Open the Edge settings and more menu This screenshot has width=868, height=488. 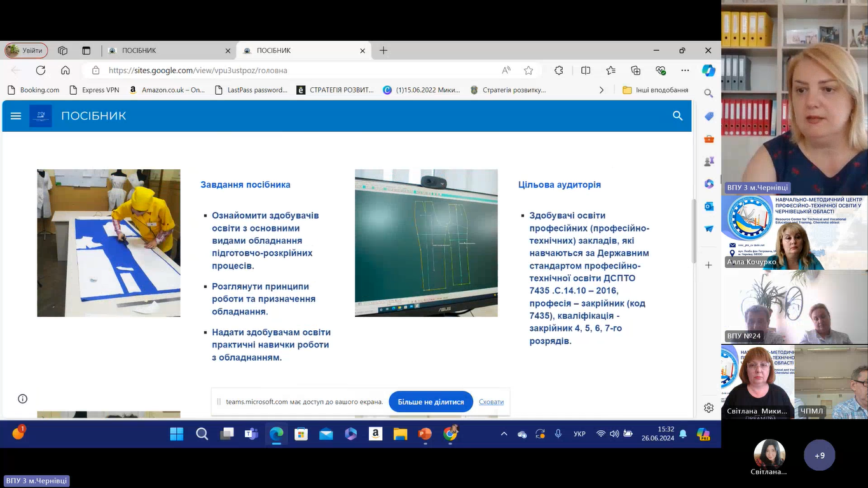click(x=685, y=71)
